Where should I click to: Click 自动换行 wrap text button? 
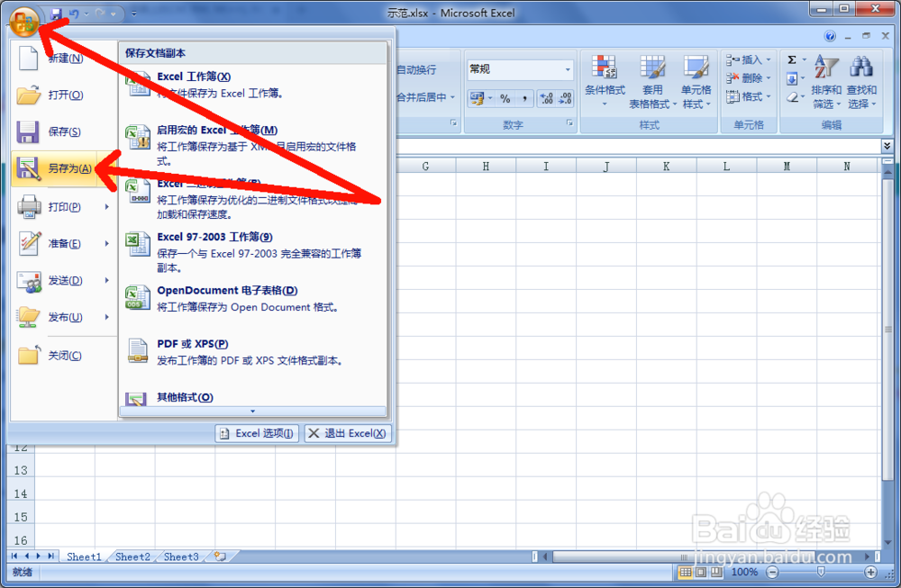[416, 69]
